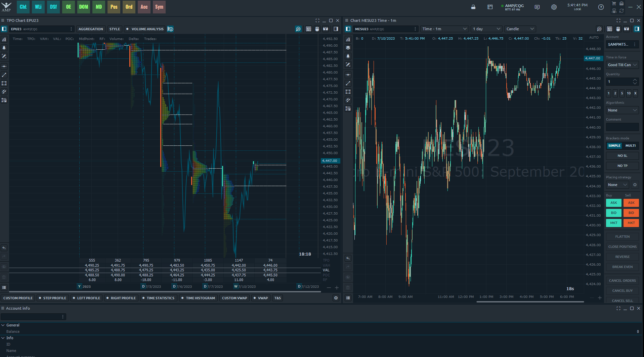Open the Good Till Can time-in-force dropdown
The image size is (644, 357).
point(622,65)
